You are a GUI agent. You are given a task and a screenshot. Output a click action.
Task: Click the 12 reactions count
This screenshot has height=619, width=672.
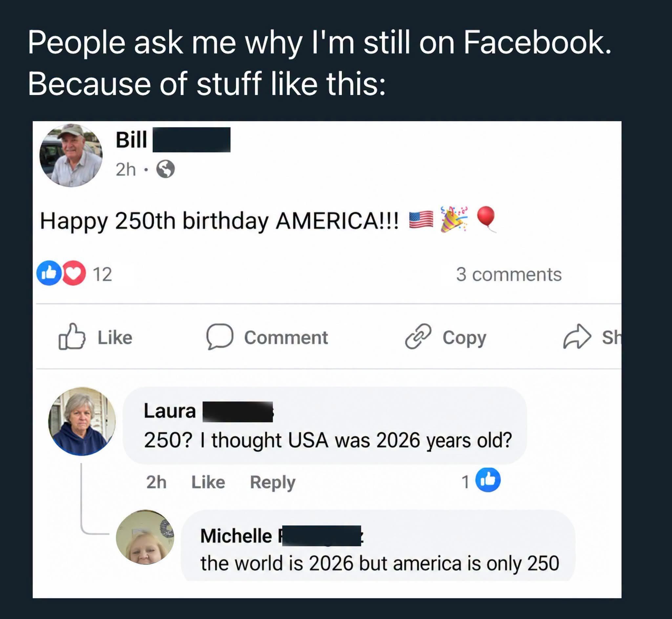(x=102, y=274)
